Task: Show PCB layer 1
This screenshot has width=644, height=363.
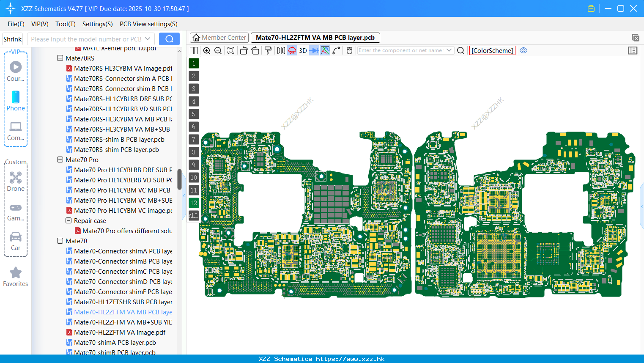Action: (x=194, y=63)
